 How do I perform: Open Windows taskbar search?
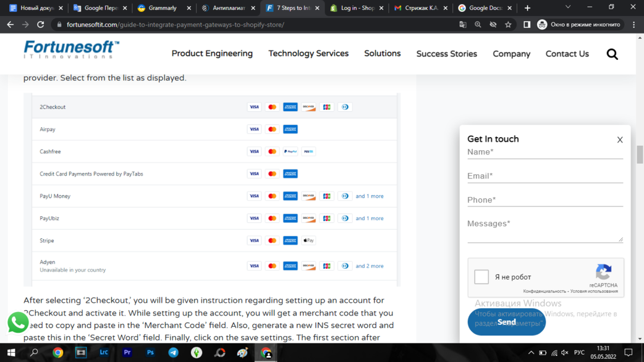point(34,353)
